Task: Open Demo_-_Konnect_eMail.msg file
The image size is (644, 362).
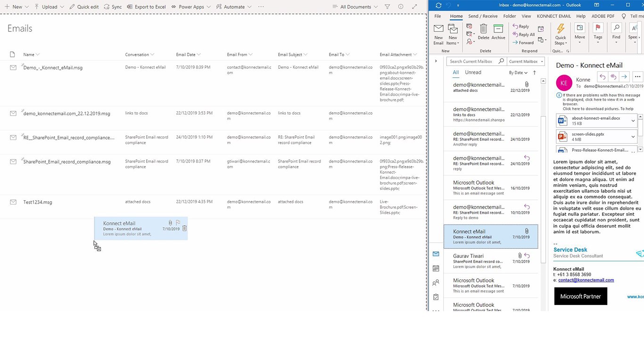Action: coord(53,68)
